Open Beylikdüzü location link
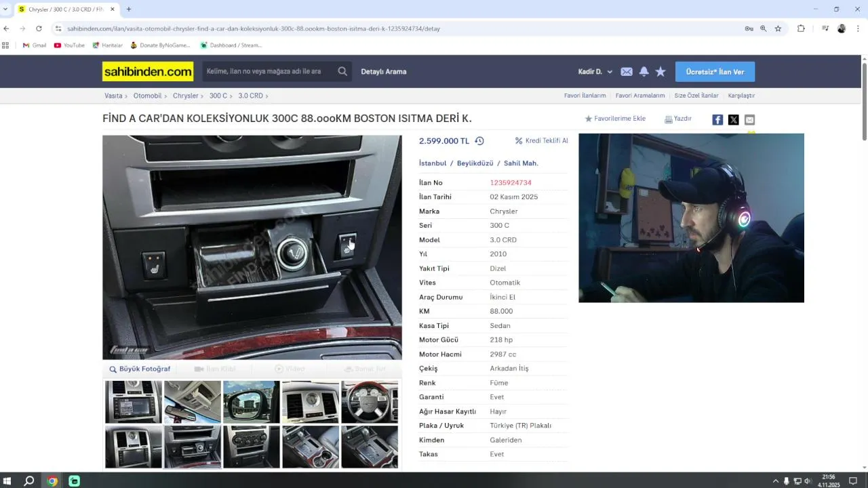The width and height of the screenshot is (868, 488). (475, 163)
